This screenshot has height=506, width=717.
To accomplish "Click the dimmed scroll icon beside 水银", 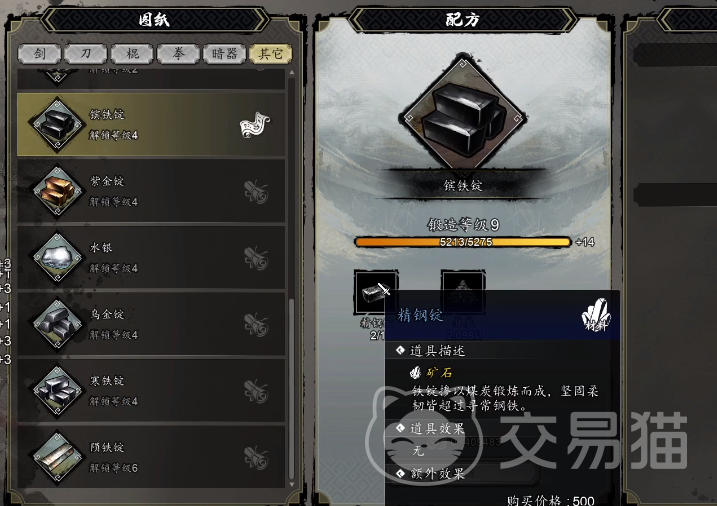I will point(256,258).
